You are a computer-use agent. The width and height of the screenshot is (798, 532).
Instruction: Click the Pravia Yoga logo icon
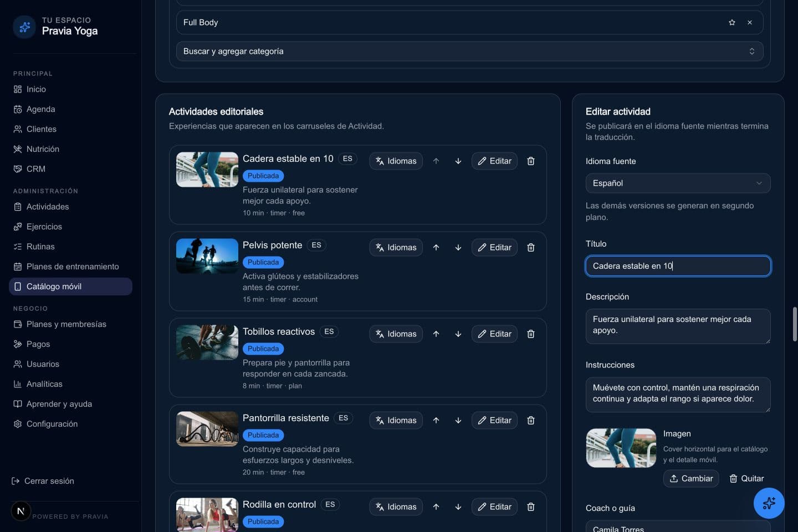tap(24, 27)
